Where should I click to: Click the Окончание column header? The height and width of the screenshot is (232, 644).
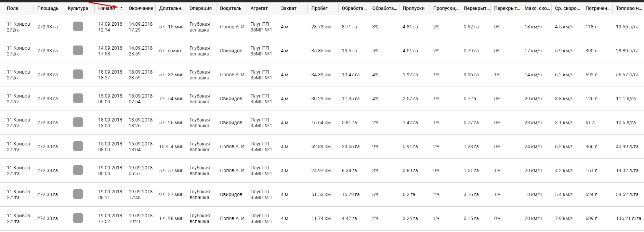click(141, 8)
